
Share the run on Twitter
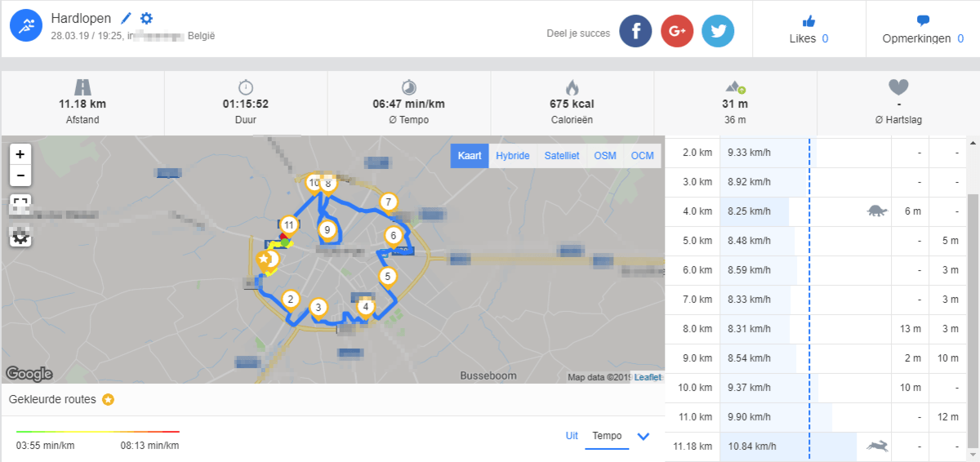coord(718,31)
